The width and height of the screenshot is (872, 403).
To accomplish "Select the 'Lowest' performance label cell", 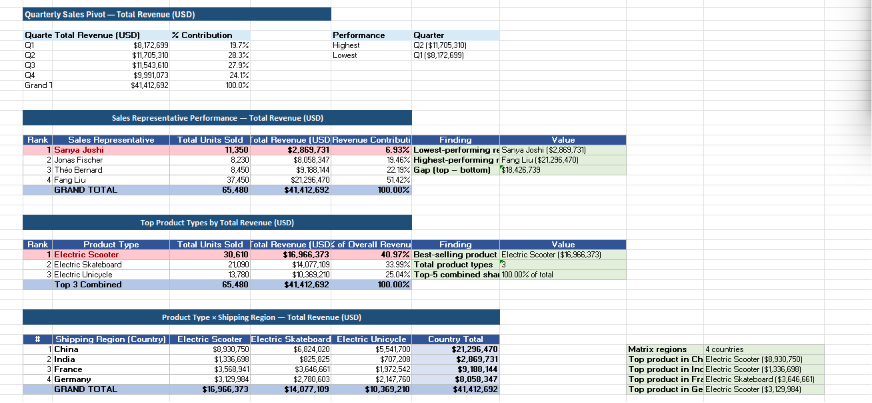I will pyautogui.click(x=371, y=55).
